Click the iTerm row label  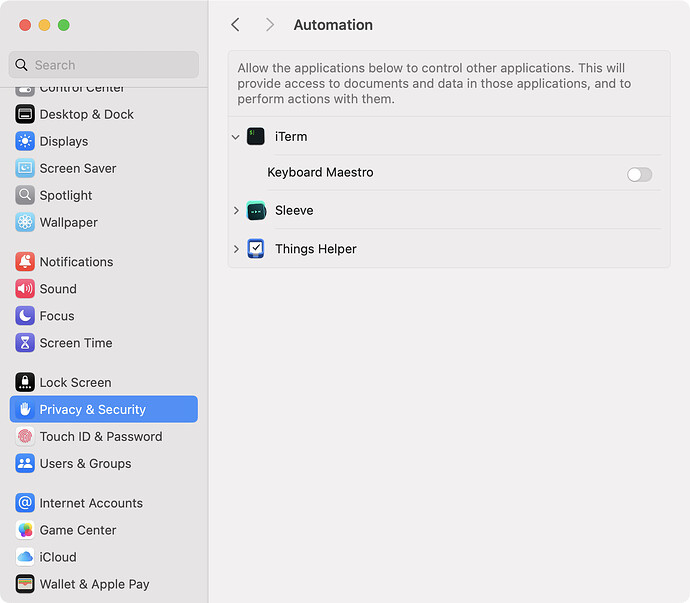291,136
